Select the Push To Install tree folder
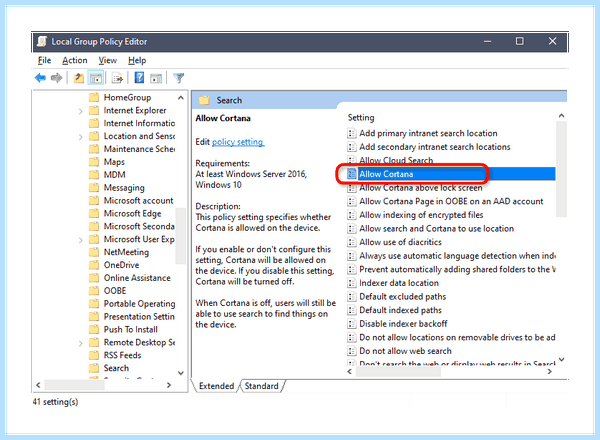The image size is (600, 440). (x=130, y=329)
